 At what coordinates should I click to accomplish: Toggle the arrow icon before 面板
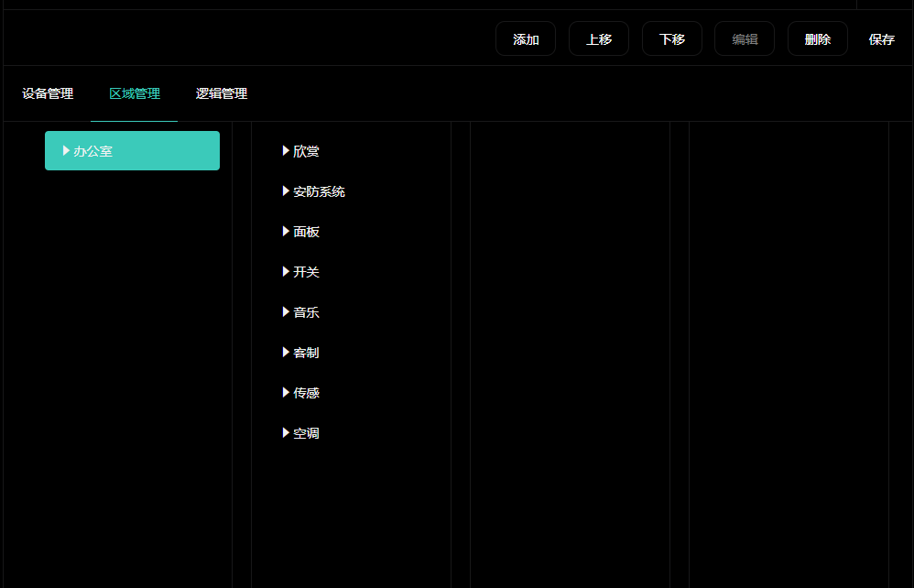coord(286,232)
